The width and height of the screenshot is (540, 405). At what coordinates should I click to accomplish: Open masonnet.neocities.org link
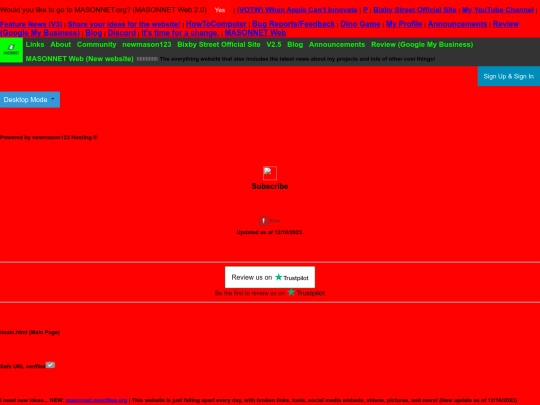[96, 400]
